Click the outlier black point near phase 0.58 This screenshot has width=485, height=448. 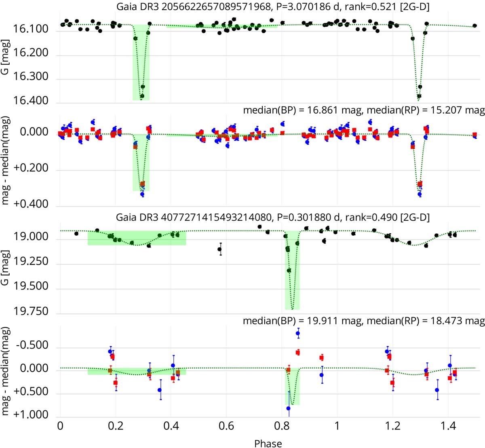pos(220,249)
